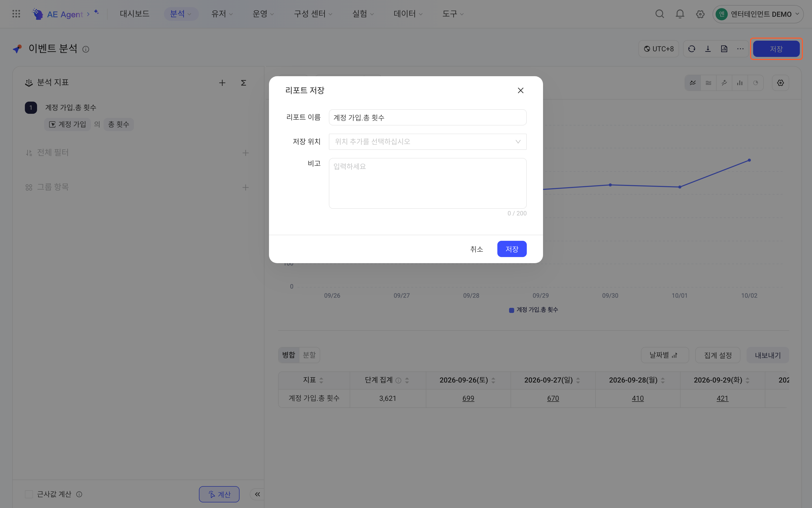Add a metric with plus icon in 분석 지표
Viewport: 812px width, 508px height.
coord(222,83)
